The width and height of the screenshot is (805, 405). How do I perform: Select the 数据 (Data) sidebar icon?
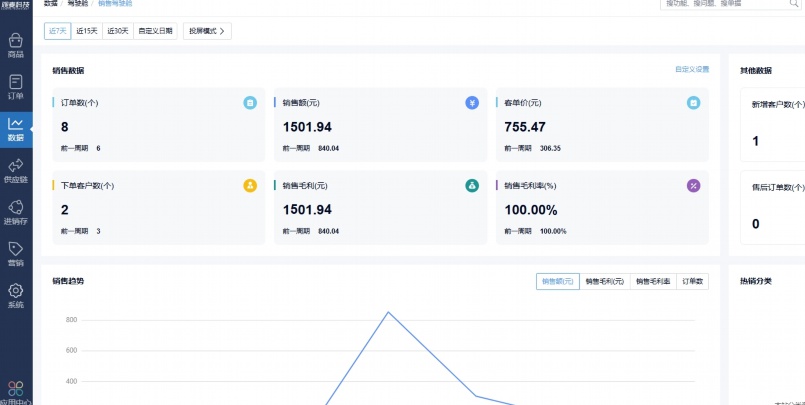(16, 128)
